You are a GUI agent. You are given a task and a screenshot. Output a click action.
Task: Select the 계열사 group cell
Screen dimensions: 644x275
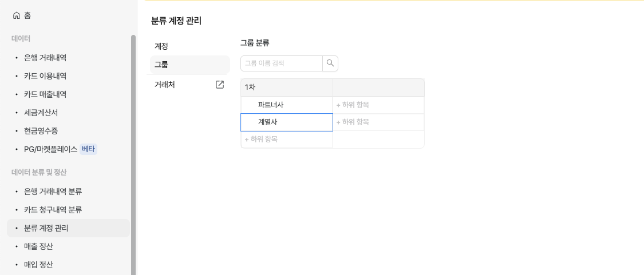coord(268,122)
